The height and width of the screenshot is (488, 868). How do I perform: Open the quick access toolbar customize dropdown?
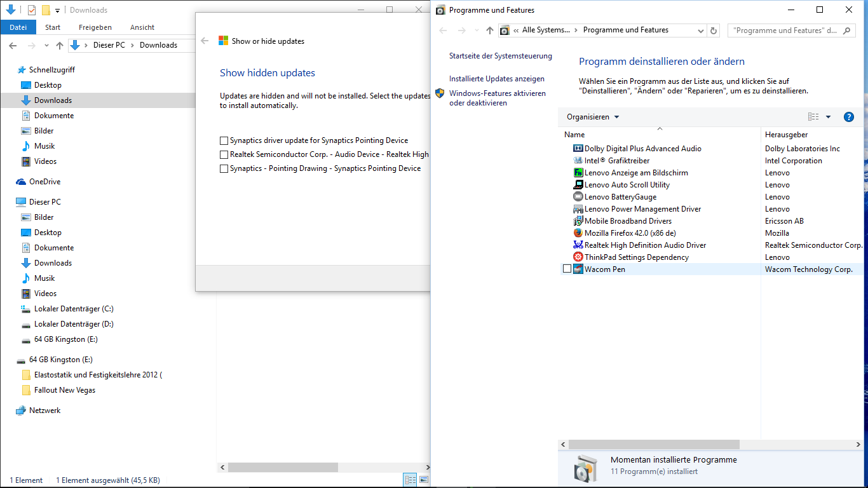pyautogui.click(x=57, y=10)
